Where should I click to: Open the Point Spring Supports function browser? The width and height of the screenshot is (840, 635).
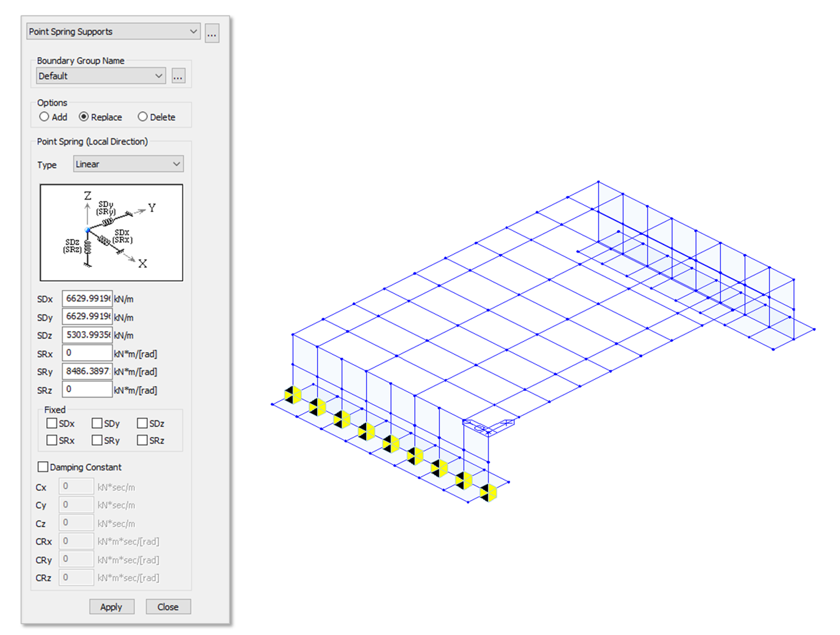[212, 33]
